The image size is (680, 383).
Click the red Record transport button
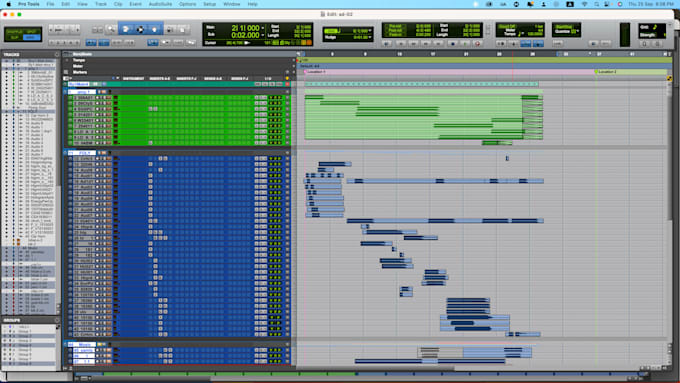(x=477, y=44)
